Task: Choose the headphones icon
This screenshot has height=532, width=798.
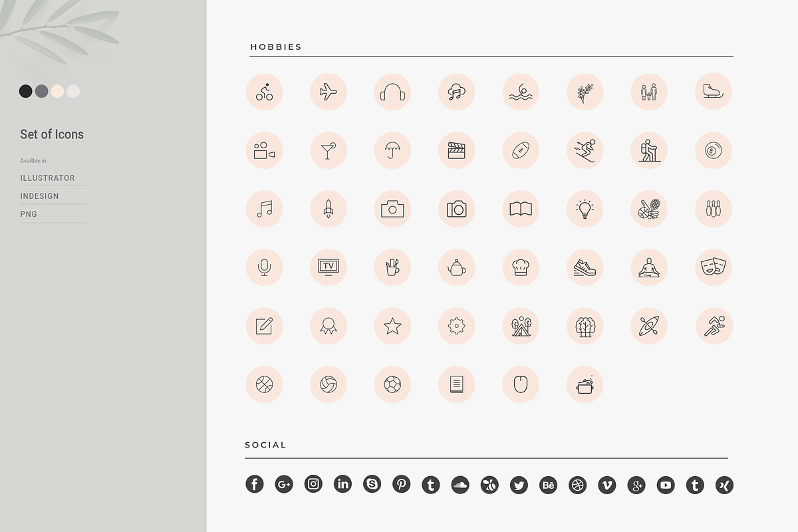Action: coord(392,92)
